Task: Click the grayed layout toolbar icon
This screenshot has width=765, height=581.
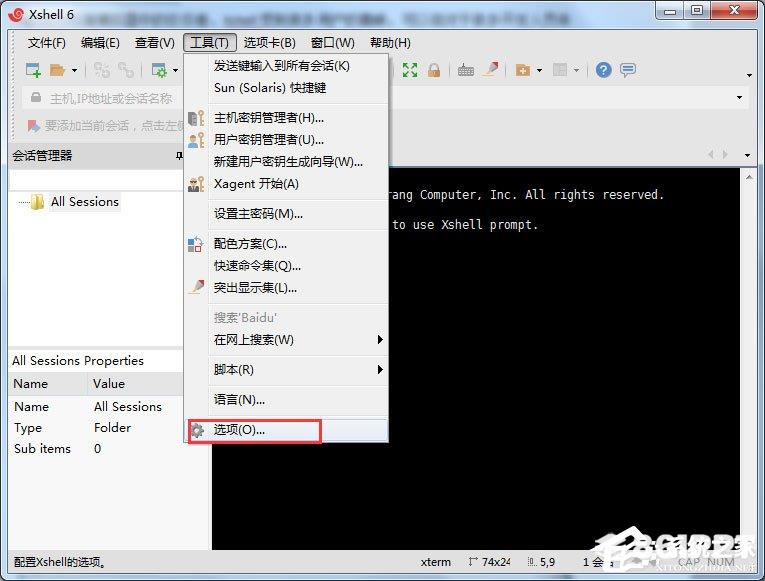Action: click(560, 70)
